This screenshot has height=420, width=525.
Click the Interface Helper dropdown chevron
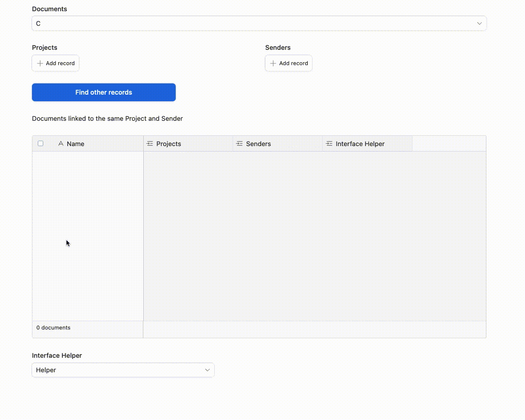207,370
